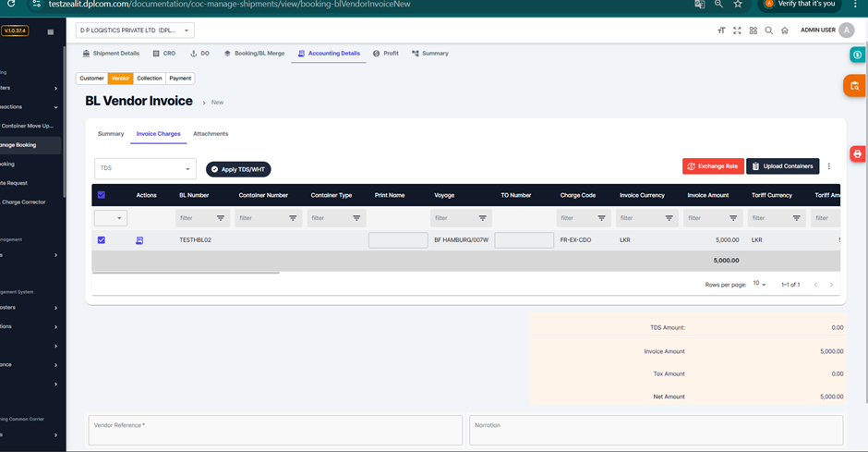Viewport: 868px width, 452px height.
Task: Click the orange clipboard search side button
Action: [855, 87]
